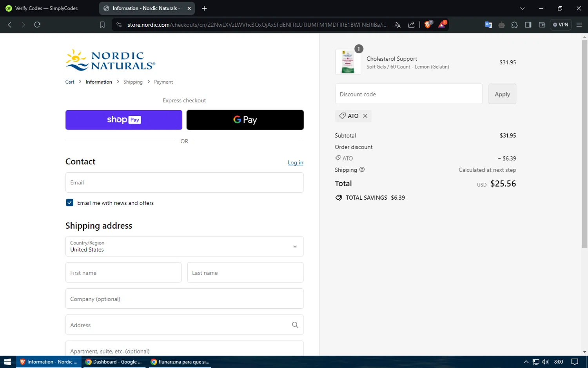Reload the checkout page
The height and width of the screenshot is (368, 588).
point(37,25)
